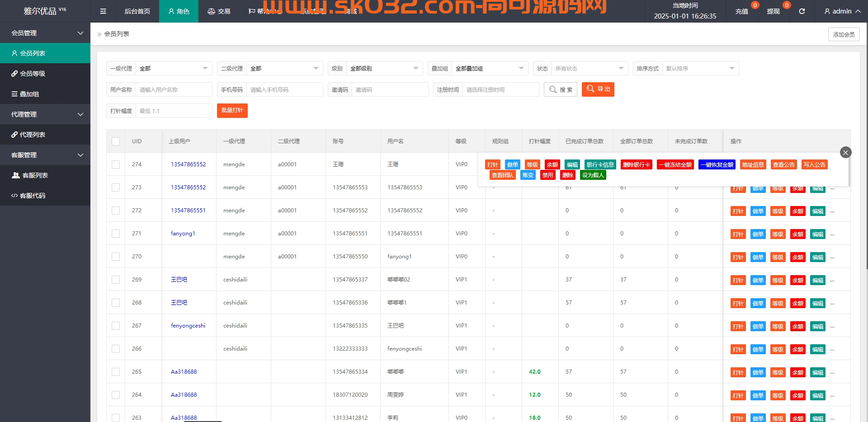Viewport: 868px width, 422px height.
Task: Check the row checkbox for UID 269
Action: [x=116, y=280]
